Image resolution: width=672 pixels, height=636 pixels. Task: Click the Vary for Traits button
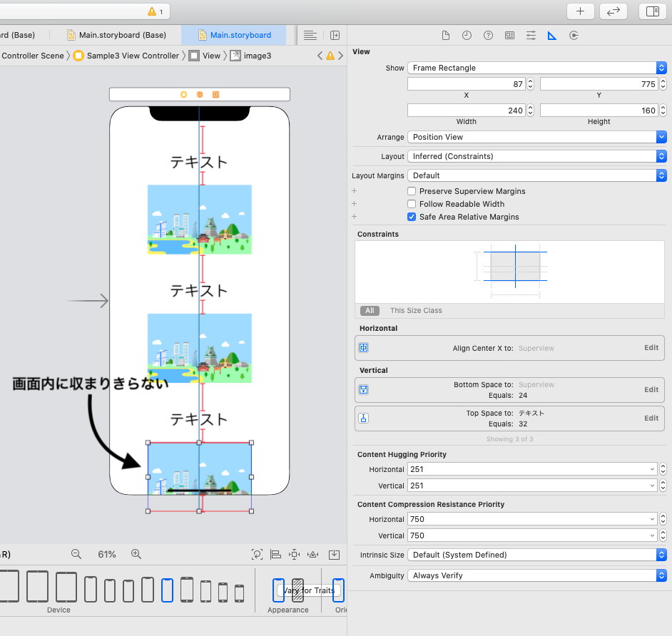[x=309, y=590]
